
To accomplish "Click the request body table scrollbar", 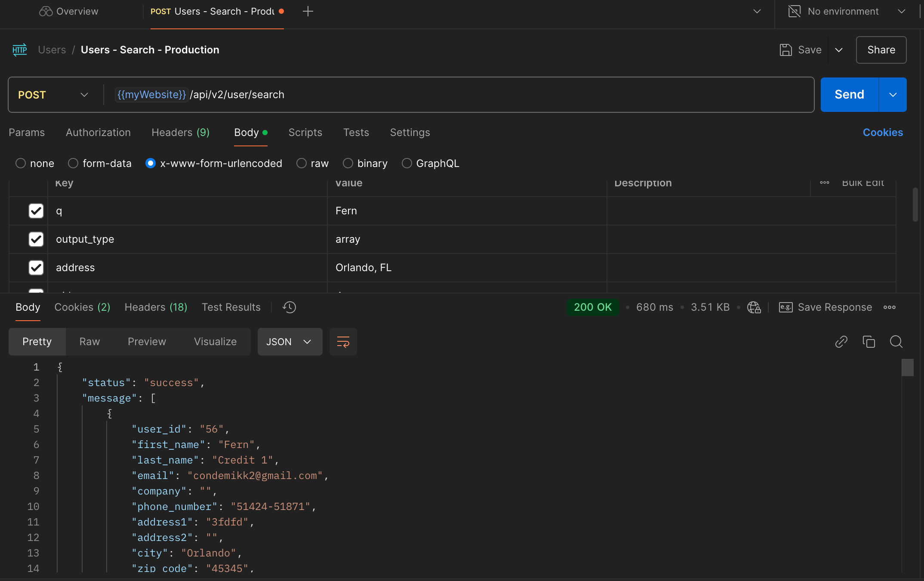I will pyautogui.click(x=915, y=205).
